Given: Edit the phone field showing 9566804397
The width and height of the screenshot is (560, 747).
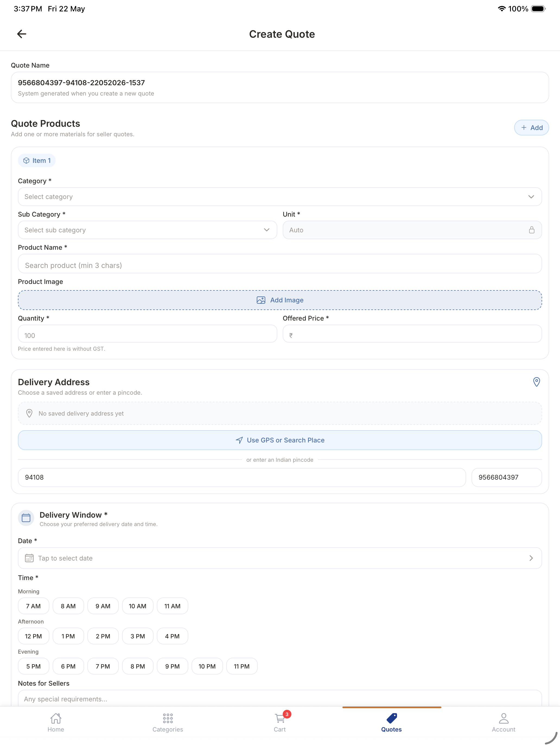Looking at the screenshot, I should (x=507, y=477).
